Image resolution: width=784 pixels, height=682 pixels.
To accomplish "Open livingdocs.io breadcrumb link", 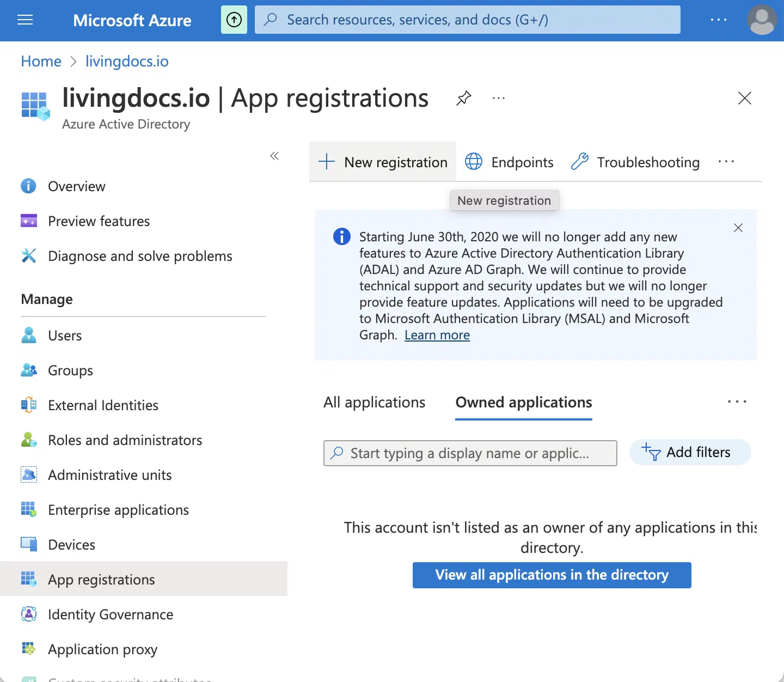I will [127, 62].
